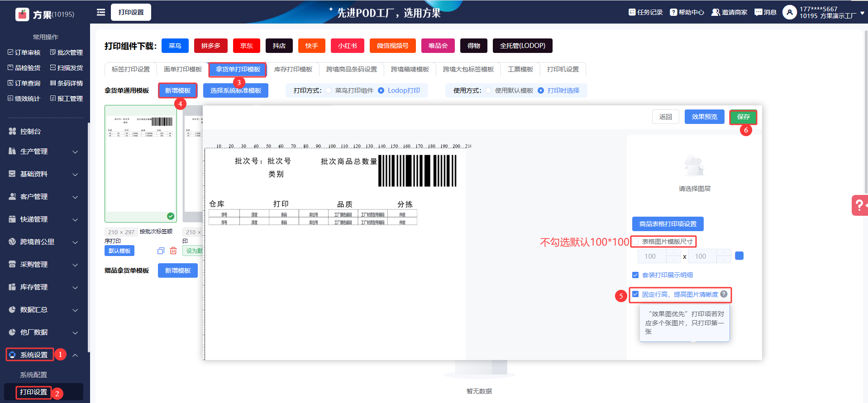Viewport: 868px width, 403px height.
Task: Click the hamburger menu collapse icon
Action: tap(101, 12)
